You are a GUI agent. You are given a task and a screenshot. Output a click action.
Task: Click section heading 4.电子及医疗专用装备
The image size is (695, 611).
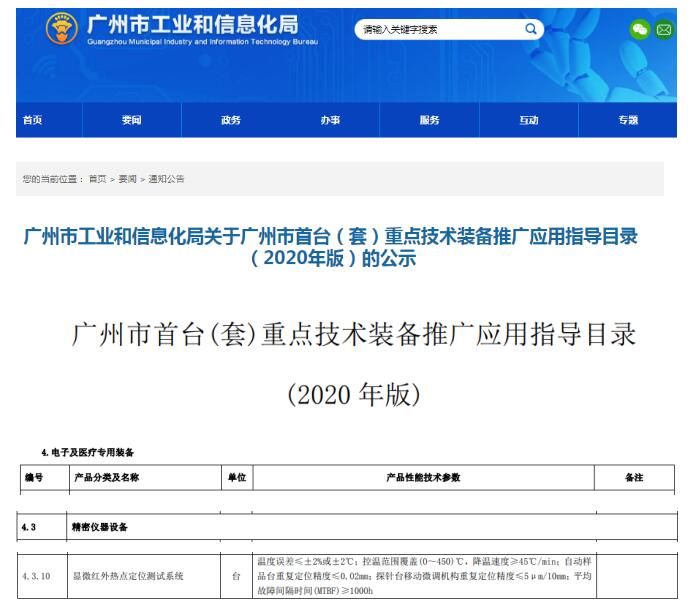(87, 452)
